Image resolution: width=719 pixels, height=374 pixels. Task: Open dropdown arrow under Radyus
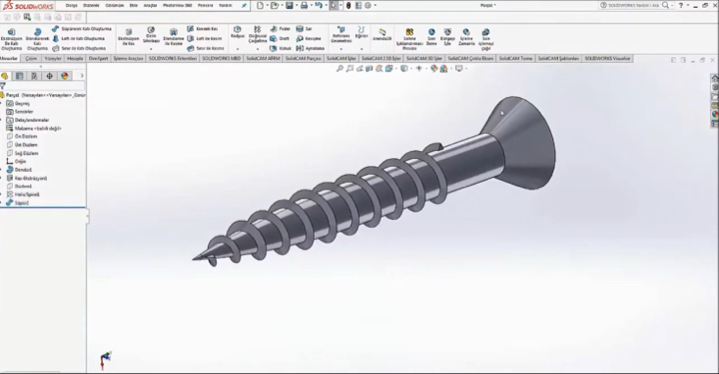pyautogui.click(x=238, y=49)
